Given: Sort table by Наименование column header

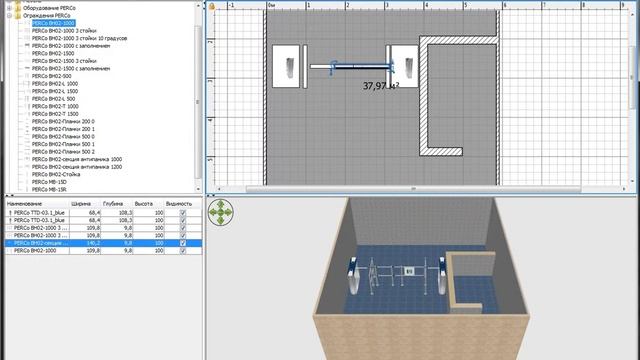Looking at the screenshot, I should (x=37, y=204).
